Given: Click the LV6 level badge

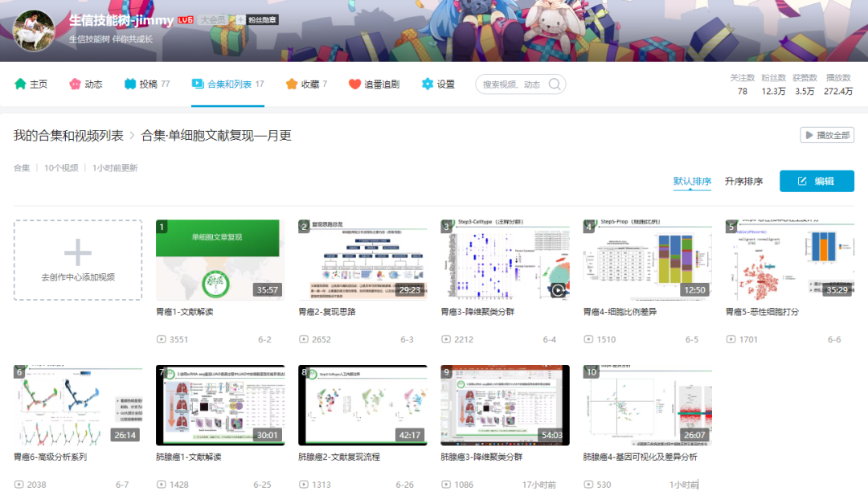Looking at the screenshot, I should 186,20.
